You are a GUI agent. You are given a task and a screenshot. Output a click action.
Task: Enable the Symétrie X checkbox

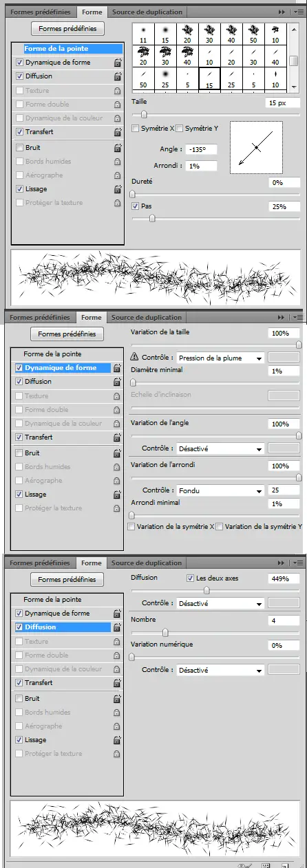(x=135, y=129)
